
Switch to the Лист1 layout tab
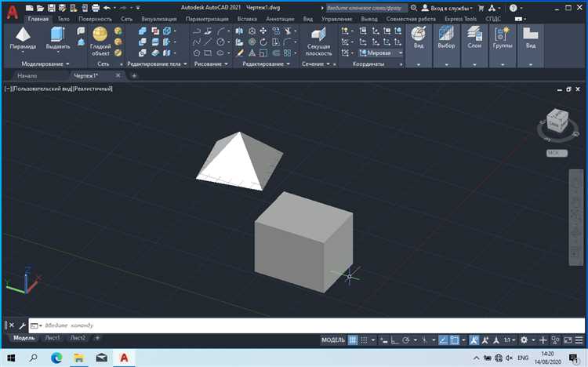pyautogui.click(x=52, y=338)
